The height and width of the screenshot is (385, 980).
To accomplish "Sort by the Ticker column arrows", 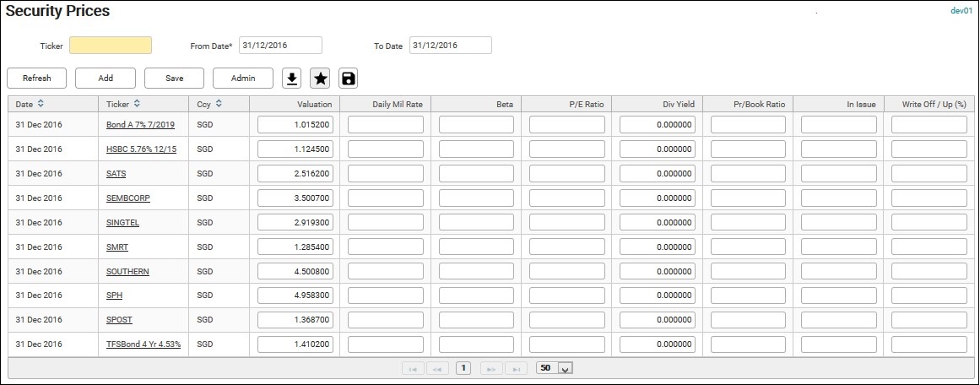I will [137, 104].
